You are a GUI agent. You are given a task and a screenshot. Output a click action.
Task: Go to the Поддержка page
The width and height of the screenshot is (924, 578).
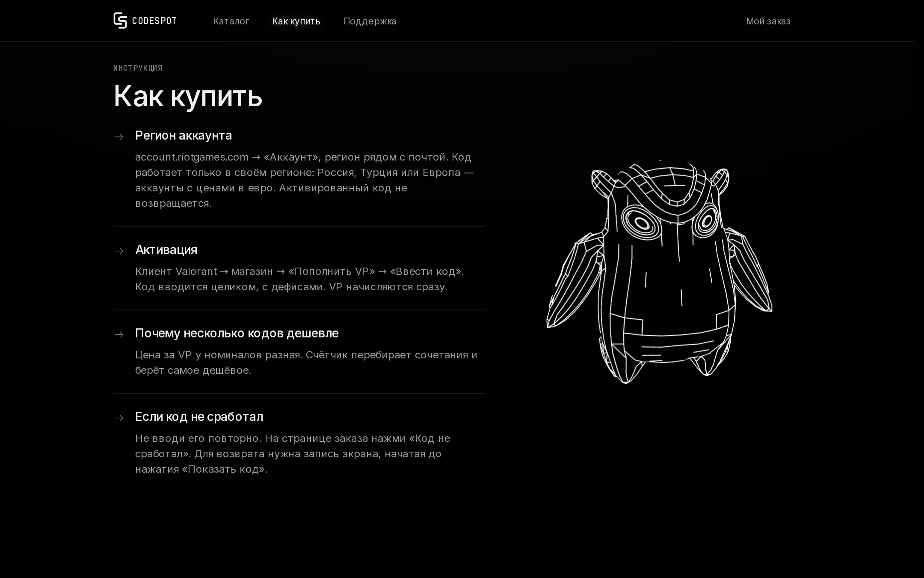click(x=370, y=21)
